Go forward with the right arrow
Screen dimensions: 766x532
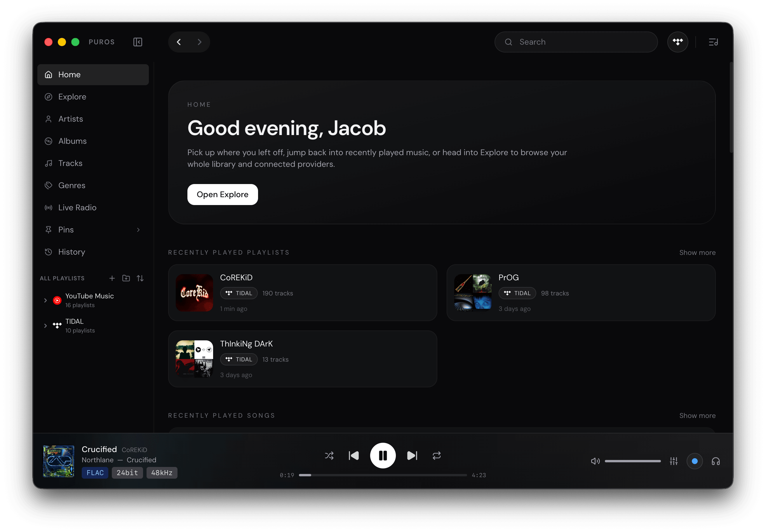pyautogui.click(x=199, y=42)
